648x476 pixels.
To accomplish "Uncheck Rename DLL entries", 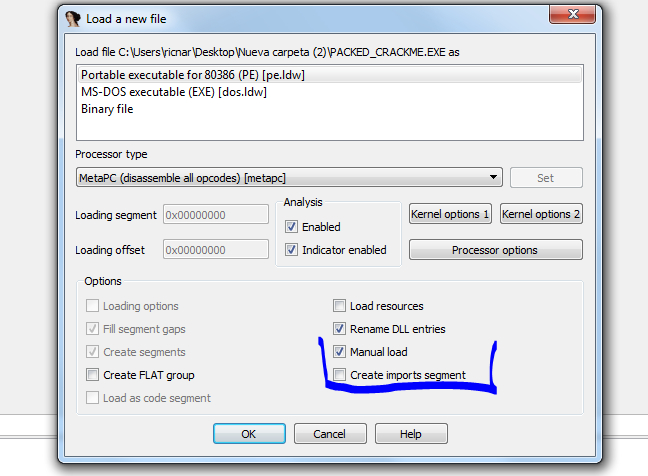I will click(x=340, y=329).
